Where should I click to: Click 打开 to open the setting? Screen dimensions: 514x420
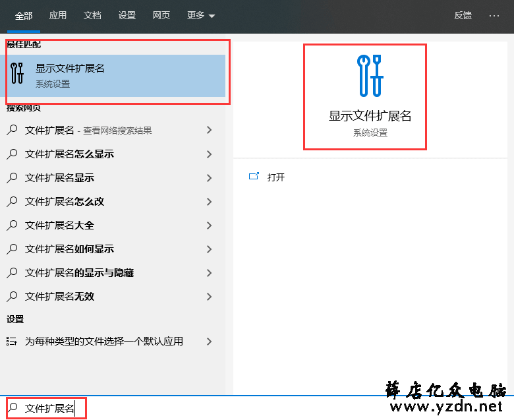[276, 177]
